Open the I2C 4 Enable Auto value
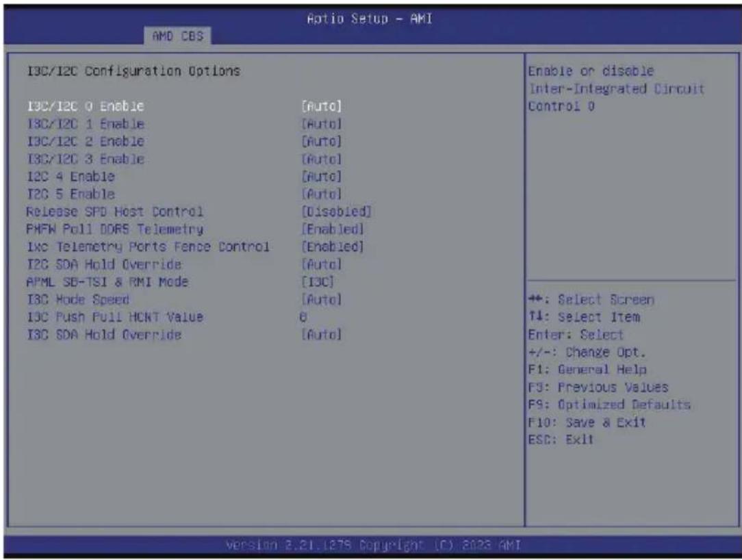742x560 pixels. click(x=321, y=177)
